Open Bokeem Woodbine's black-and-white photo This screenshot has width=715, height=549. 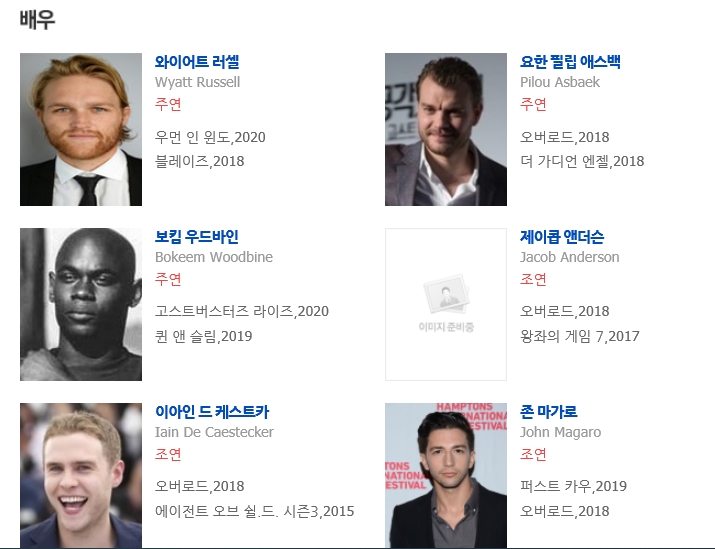81,304
